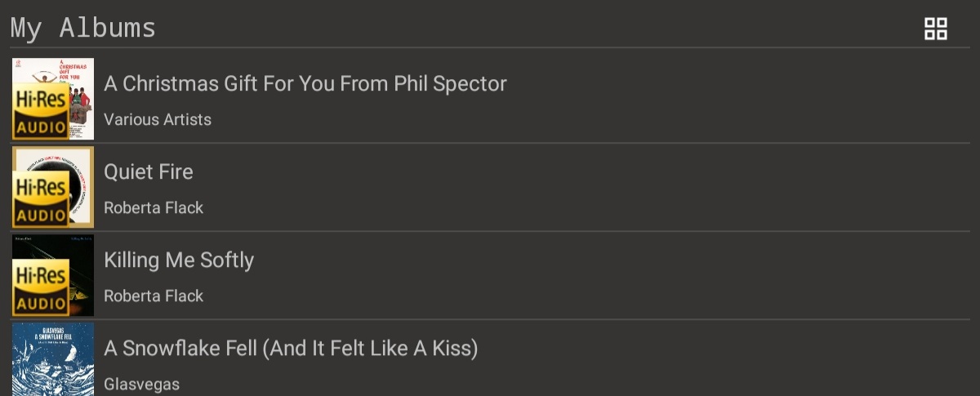Click the Hi-Res logo on the Christmas Gift album
The width and height of the screenshot is (980, 396).
pos(41,100)
